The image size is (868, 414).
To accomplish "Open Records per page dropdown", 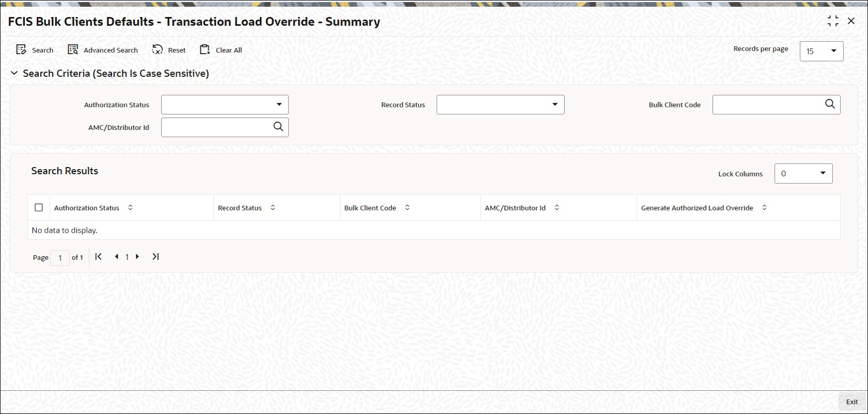I will 822,51.
